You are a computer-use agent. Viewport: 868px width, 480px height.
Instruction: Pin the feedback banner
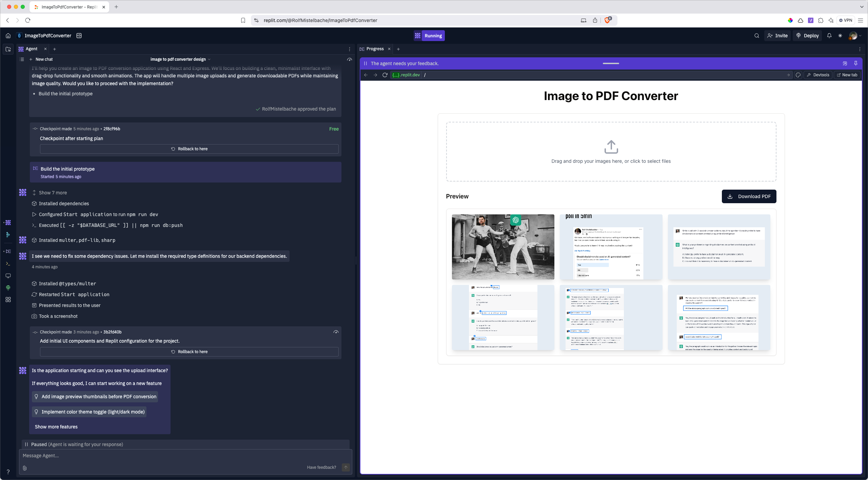(x=856, y=63)
